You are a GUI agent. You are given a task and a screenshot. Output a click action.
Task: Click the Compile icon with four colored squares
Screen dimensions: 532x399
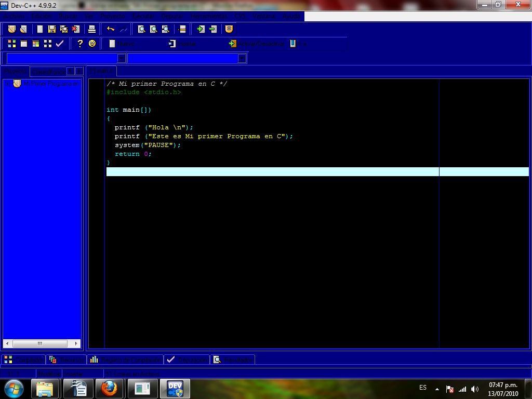pos(12,44)
